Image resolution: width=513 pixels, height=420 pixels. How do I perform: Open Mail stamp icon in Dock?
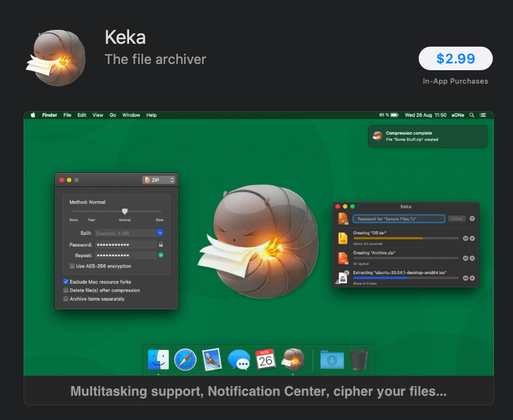point(212,359)
